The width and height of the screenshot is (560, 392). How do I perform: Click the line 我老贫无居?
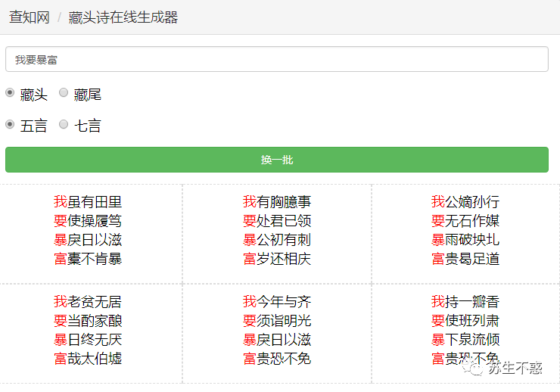click(x=88, y=302)
